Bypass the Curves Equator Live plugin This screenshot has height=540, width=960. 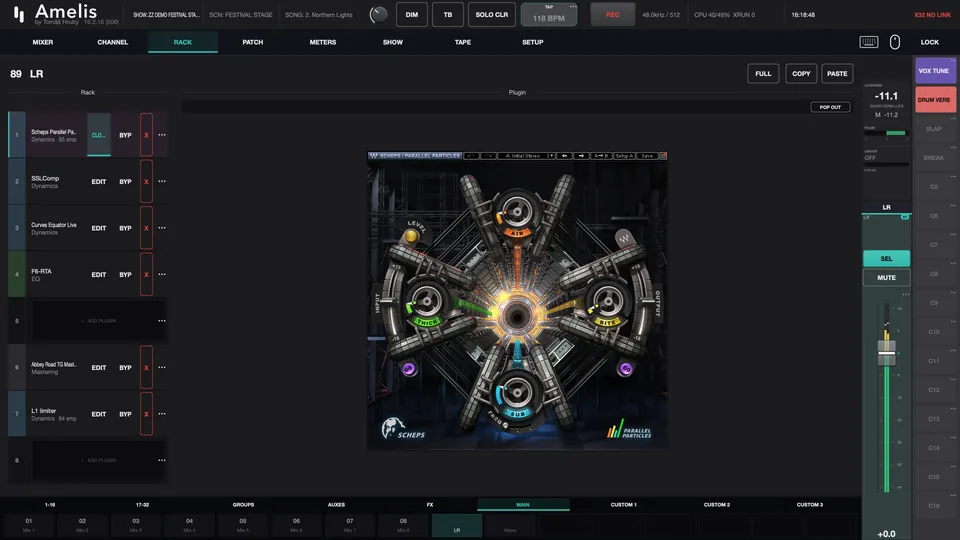125,228
